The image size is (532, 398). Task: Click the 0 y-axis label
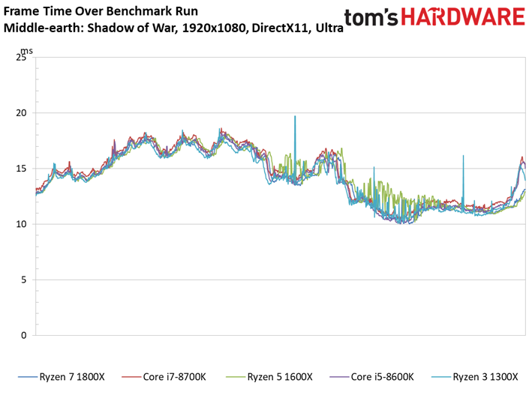23,335
